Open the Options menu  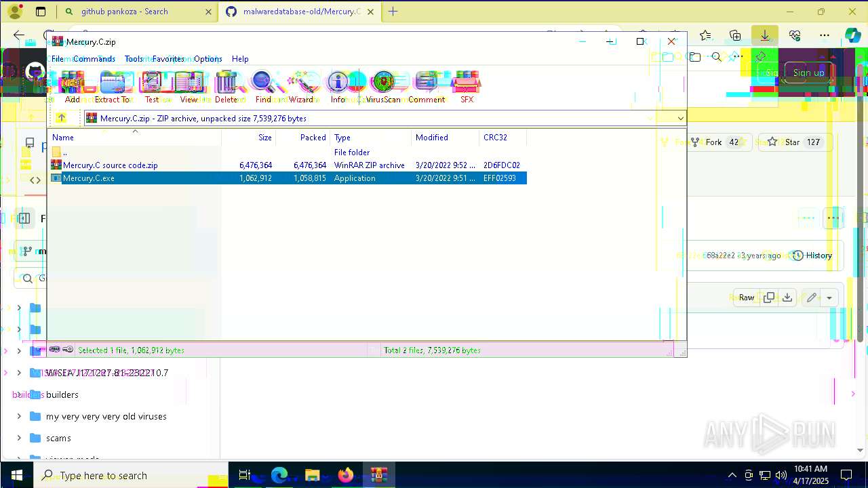point(208,59)
